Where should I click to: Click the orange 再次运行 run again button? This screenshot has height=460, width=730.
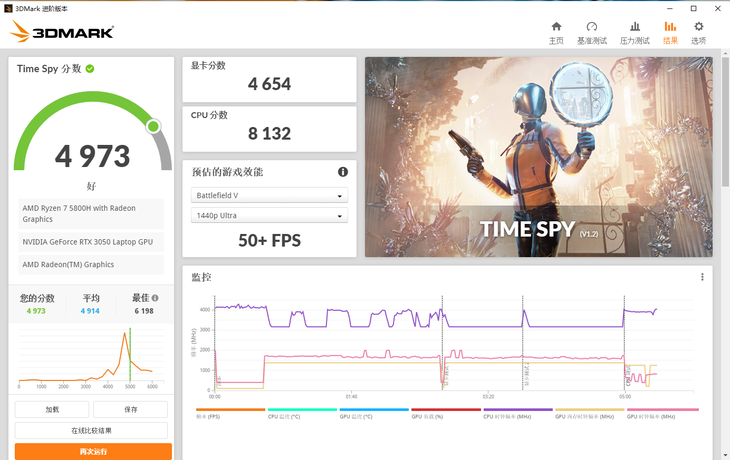click(93, 451)
